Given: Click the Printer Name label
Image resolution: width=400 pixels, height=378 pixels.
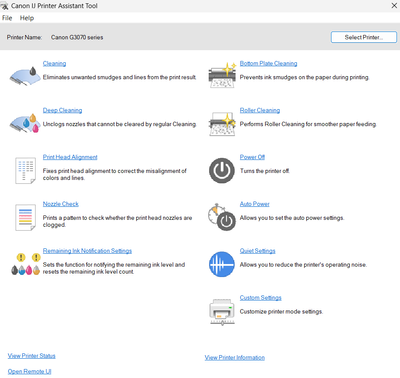Looking at the screenshot, I should tap(24, 37).
